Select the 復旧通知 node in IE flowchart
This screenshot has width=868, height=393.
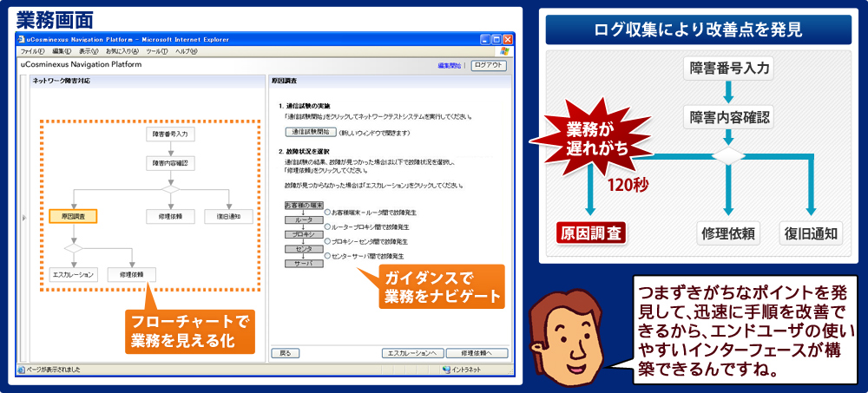(228, 216)
